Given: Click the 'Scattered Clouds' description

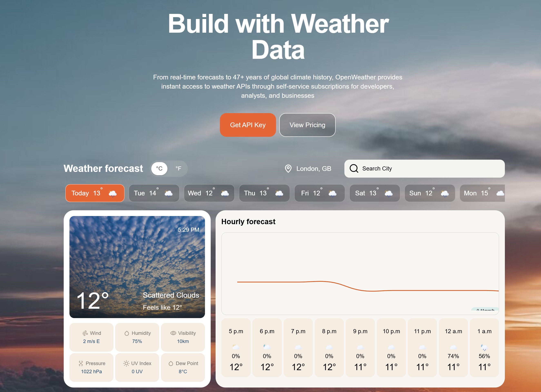Looking at the screenshot, I should click(171, 295).
